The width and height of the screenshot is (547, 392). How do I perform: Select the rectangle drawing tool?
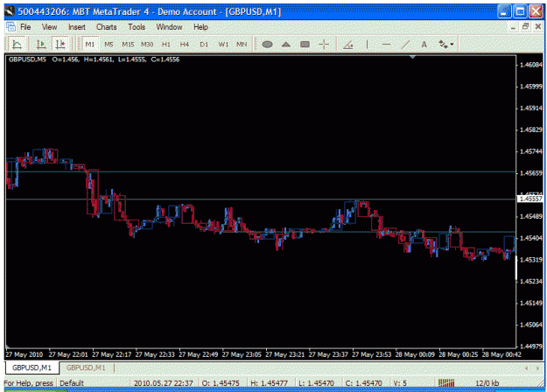coord(305,45)
